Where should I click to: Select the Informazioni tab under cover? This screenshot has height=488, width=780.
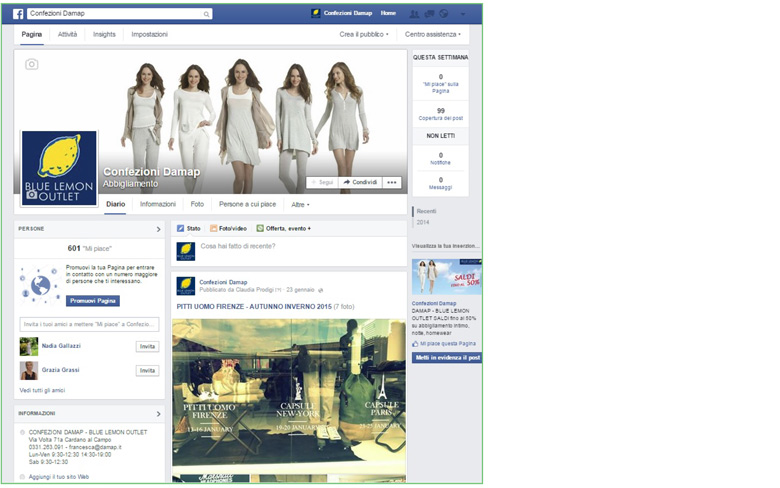pyautogui.click(x=158, y=204)
